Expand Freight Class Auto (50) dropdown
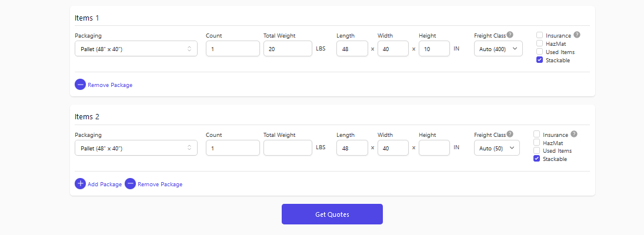This screenshot has width=644, height=235. (496, 147)
